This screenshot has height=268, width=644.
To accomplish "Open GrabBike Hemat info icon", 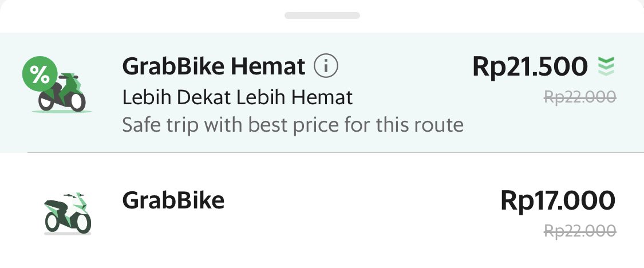I will coord(326,66).
